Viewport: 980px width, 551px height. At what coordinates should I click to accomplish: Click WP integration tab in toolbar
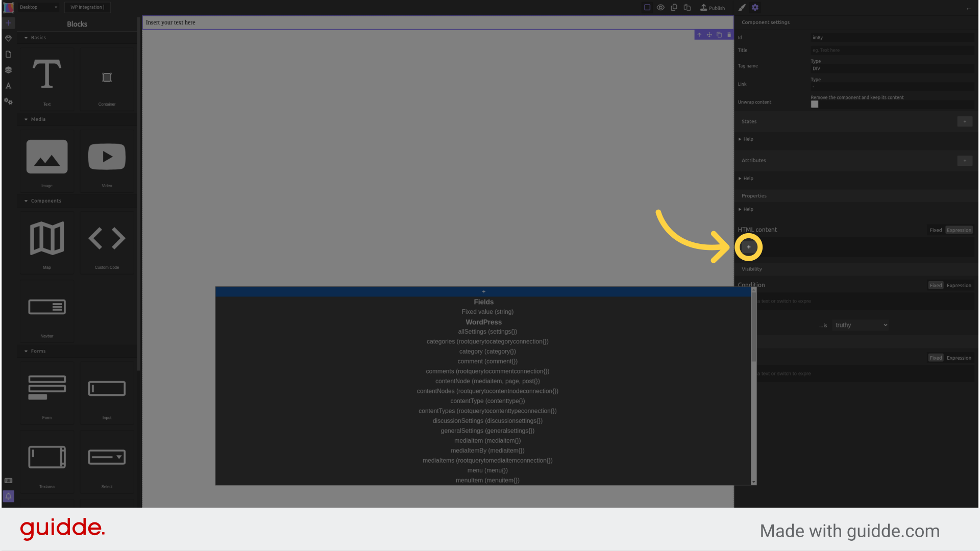tap(86, 8)
